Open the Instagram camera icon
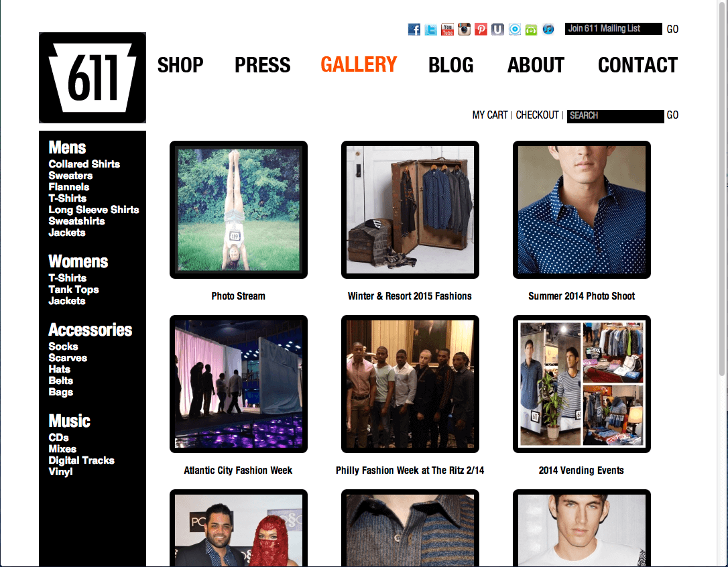This screenshot has width=728, height=567. 465,29
